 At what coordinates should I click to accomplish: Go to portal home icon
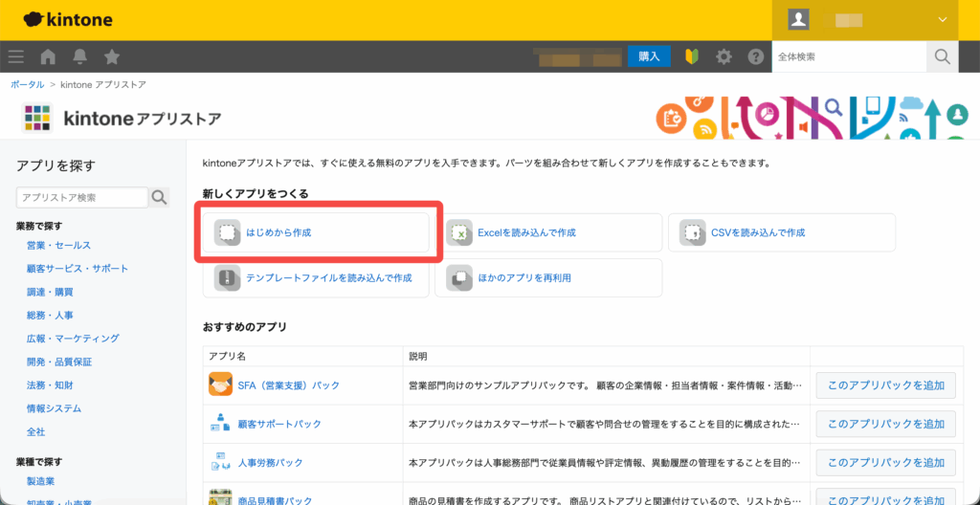click(x=48, y=56)
